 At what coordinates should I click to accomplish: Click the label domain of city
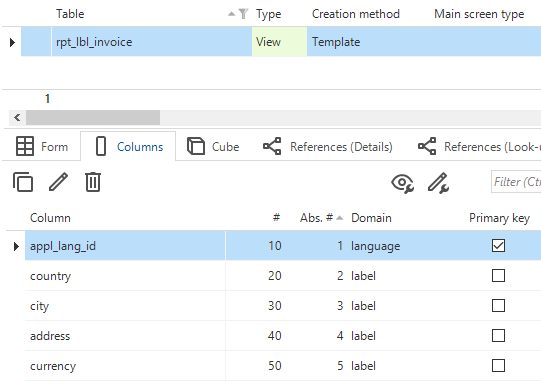(x=363, y=306)
